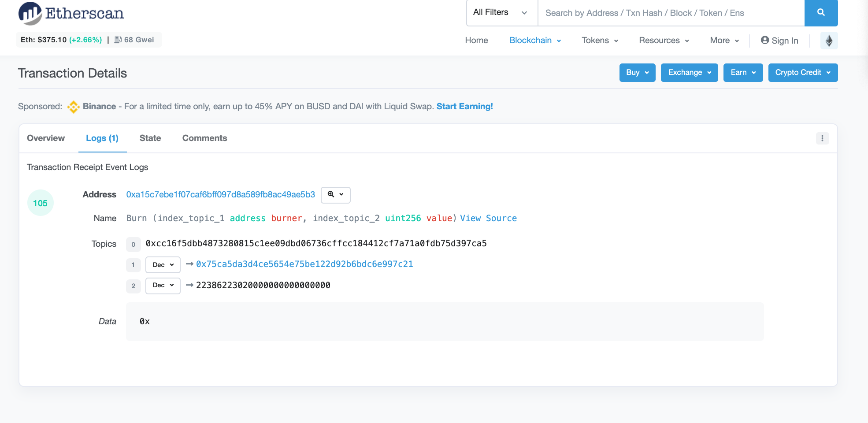
Task: Open the Crypto Credit dropdown button
Action: (803, 73)
